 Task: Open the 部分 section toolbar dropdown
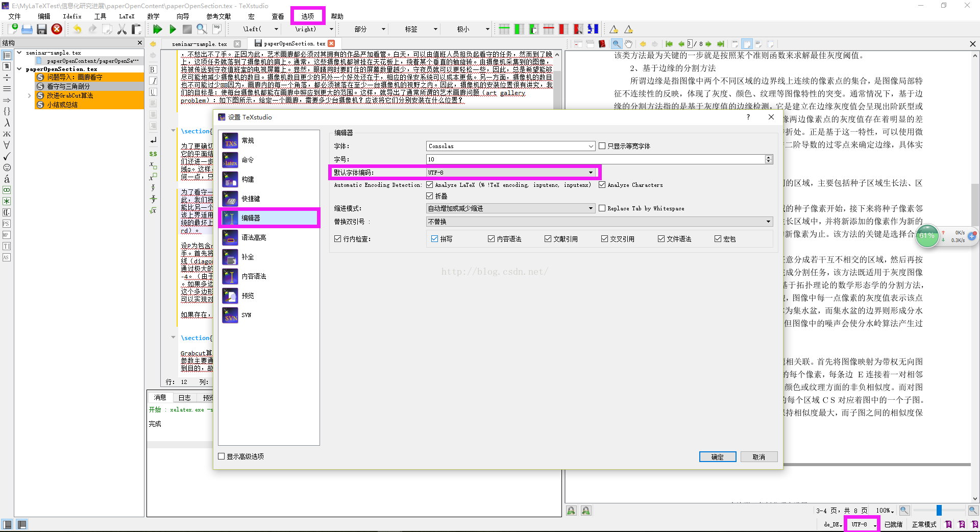tap(383, 29)
